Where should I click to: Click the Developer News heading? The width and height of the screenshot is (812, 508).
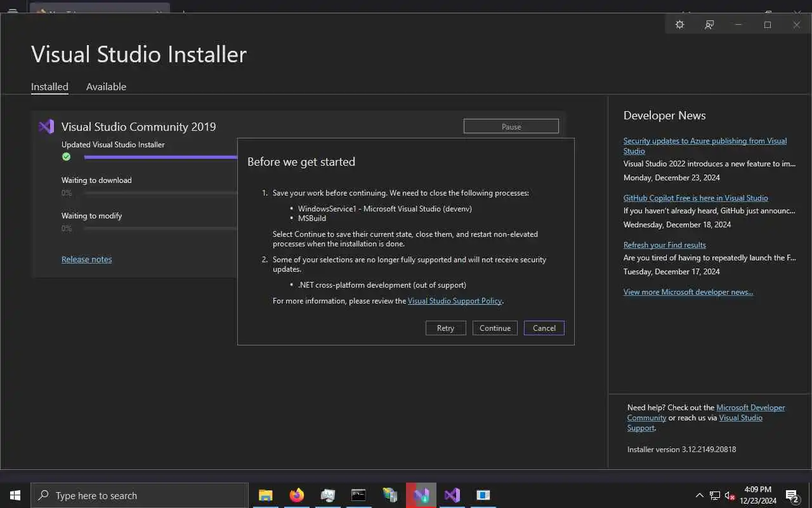[664, 116]
